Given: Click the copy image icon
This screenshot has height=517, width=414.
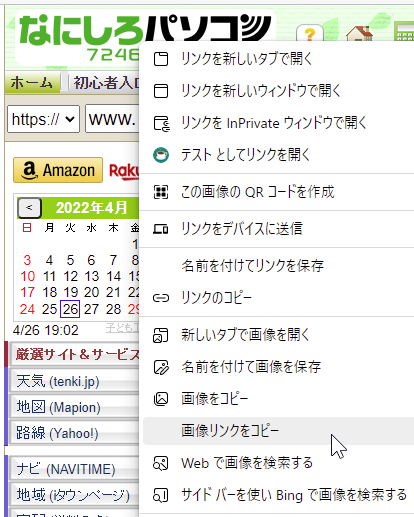Looking at the screenshot, I should pyautogui.click(x=161, y=399).
